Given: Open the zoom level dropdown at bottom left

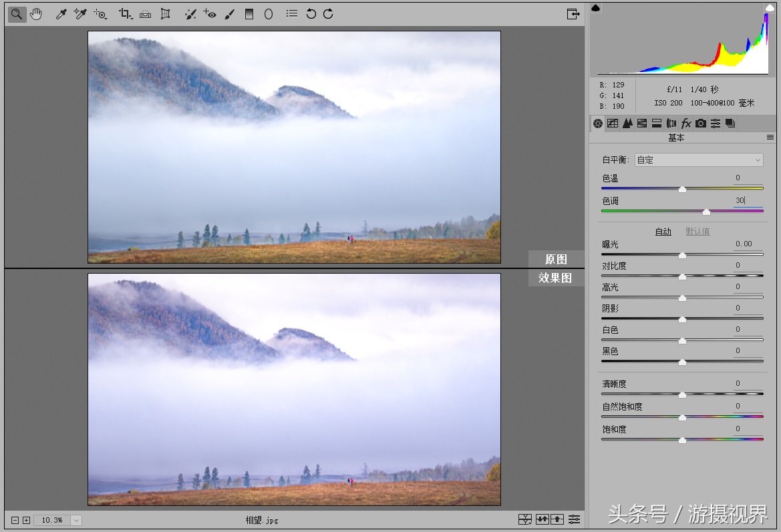Looking at the screenshot, I should tap(75, 519).
